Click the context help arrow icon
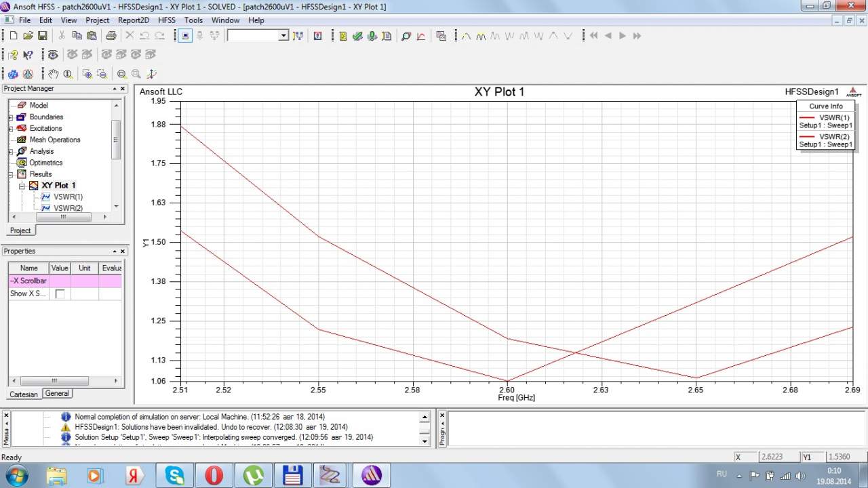This screenshot has height=488, width=868. pos(28,55)
